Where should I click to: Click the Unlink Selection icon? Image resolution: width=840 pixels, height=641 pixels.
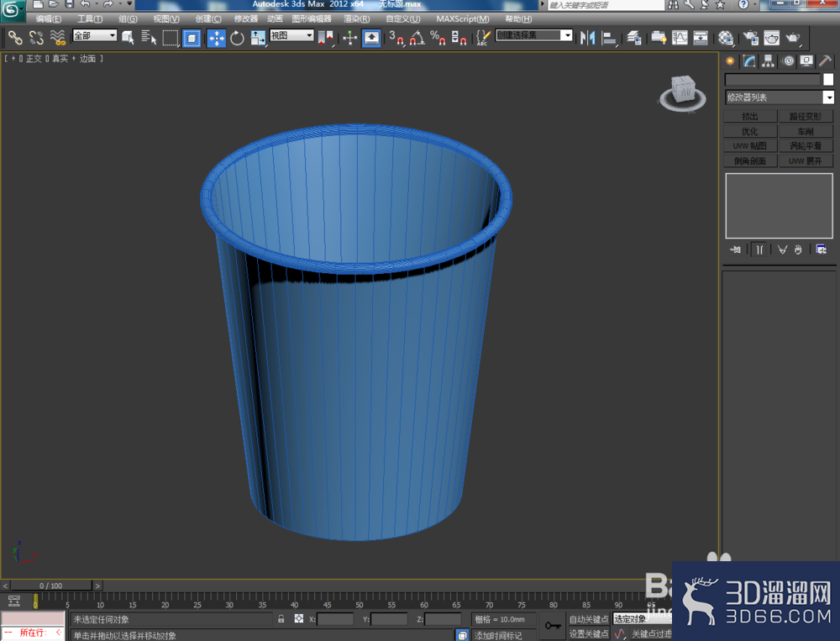(36, 38)
